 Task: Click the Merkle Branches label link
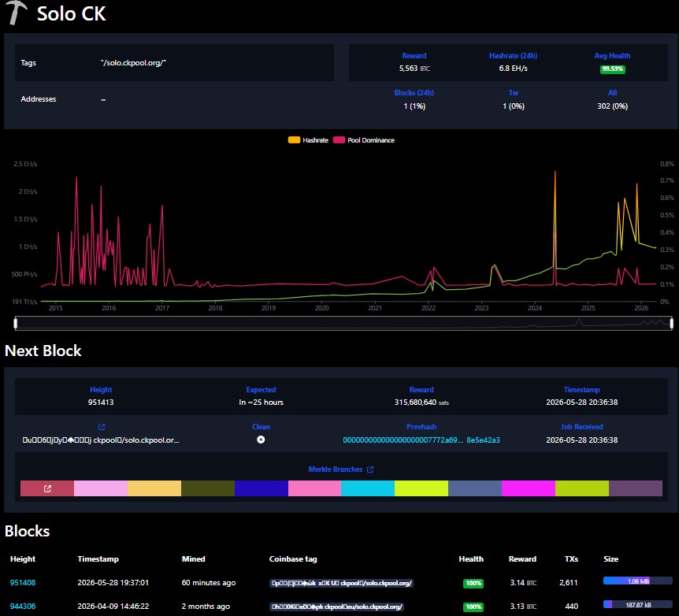point(336,469)
